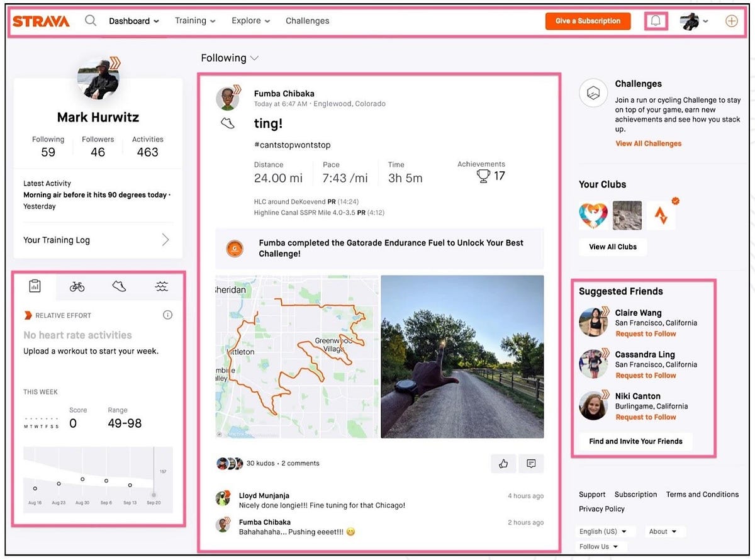Image resolution: width=755 pixels, height=560 pixels.
Task: Click Give a Subscription button
Action: click(x=588, y=21)
